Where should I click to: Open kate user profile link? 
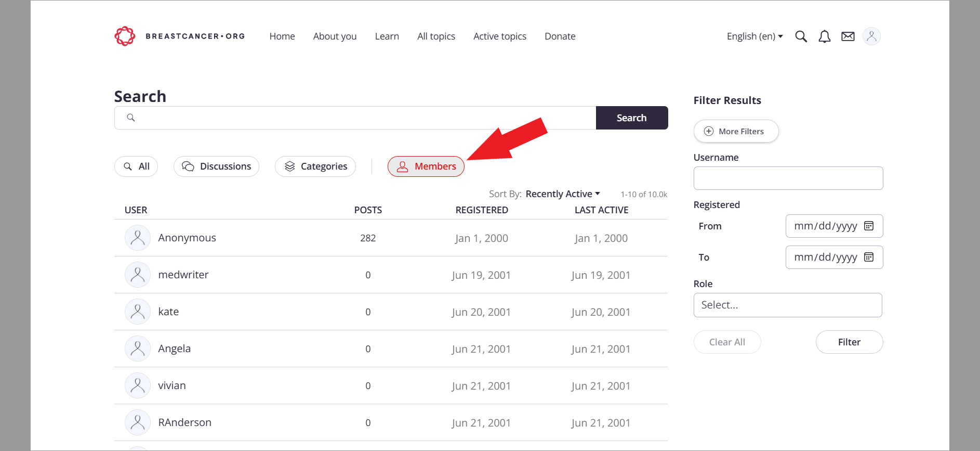pos(168,312)
